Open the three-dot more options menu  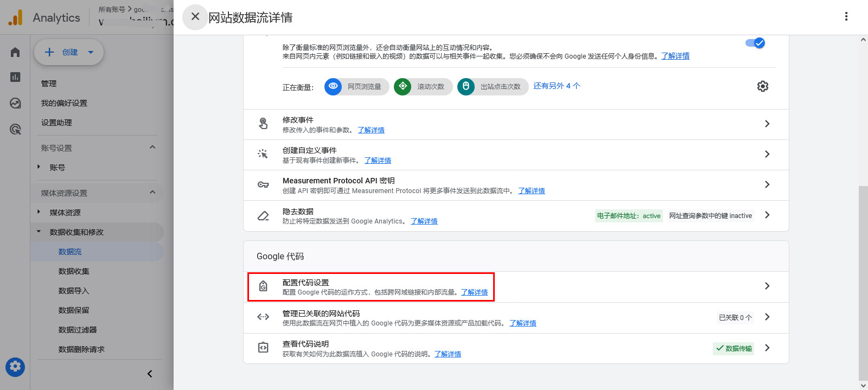click(x=846, y=16)
